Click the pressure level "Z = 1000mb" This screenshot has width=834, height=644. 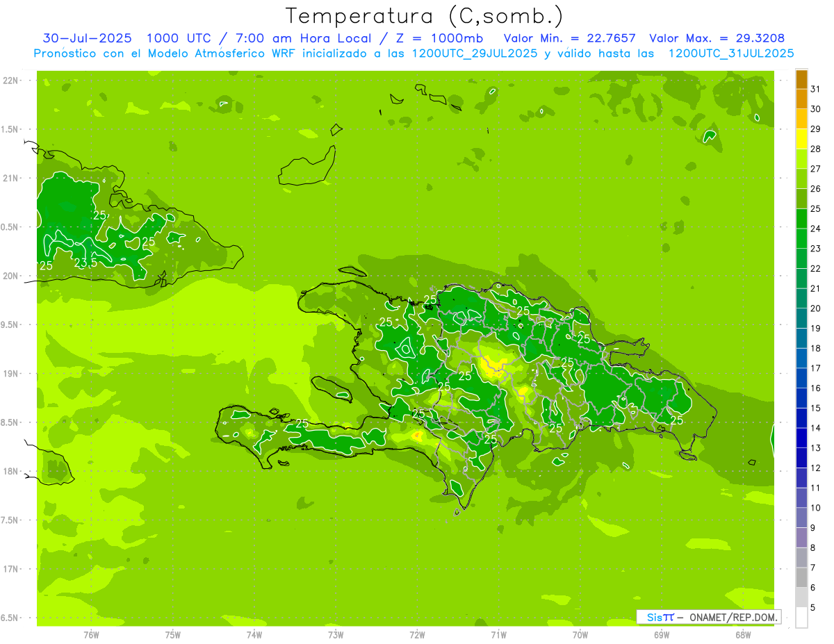pos(440,38)
